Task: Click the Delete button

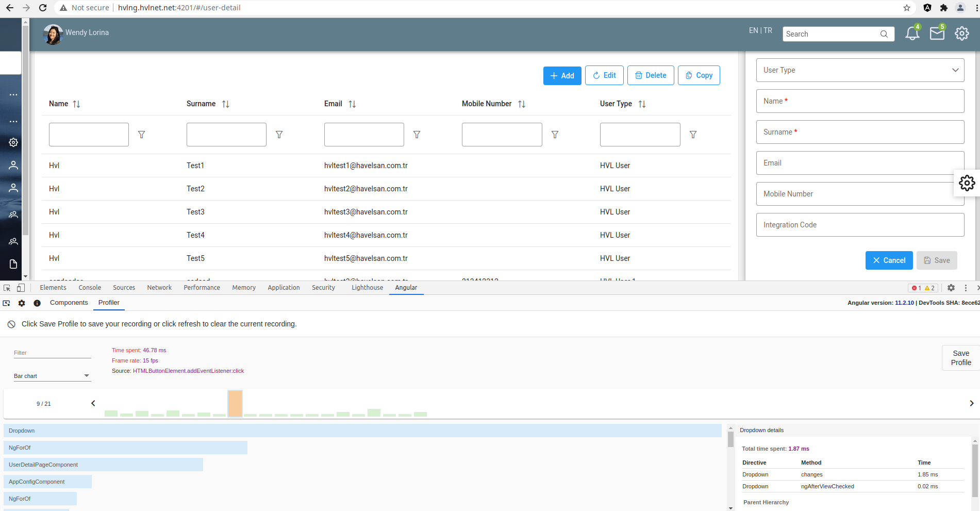Action: 651,75
